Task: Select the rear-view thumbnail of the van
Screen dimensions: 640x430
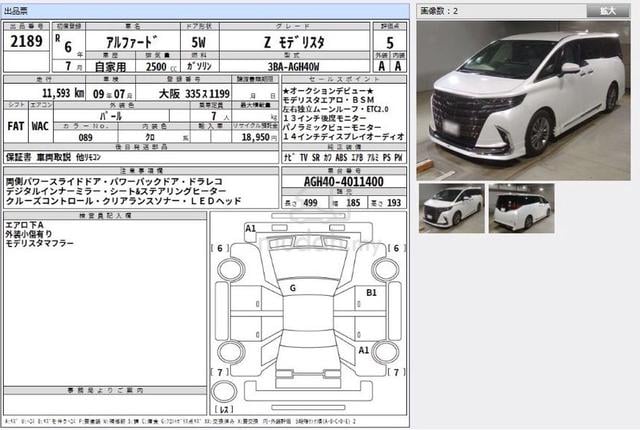Action: tap(522, 208)
